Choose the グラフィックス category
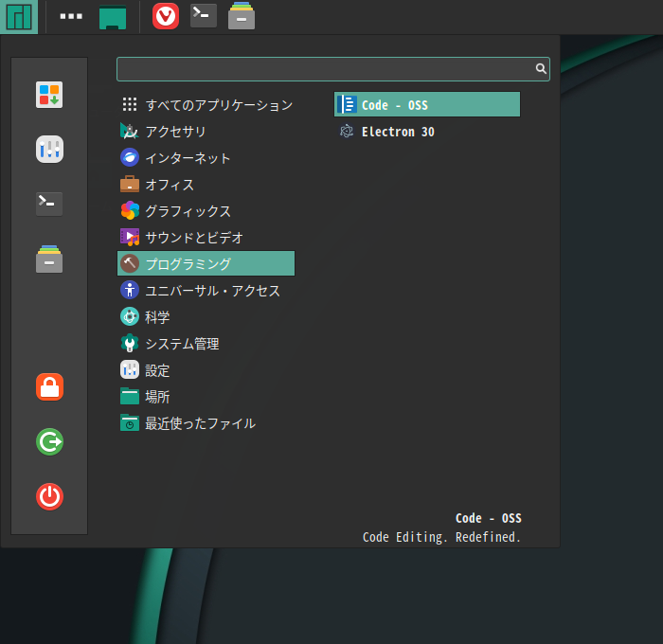The image size is (663, 644). pos(206,210)
